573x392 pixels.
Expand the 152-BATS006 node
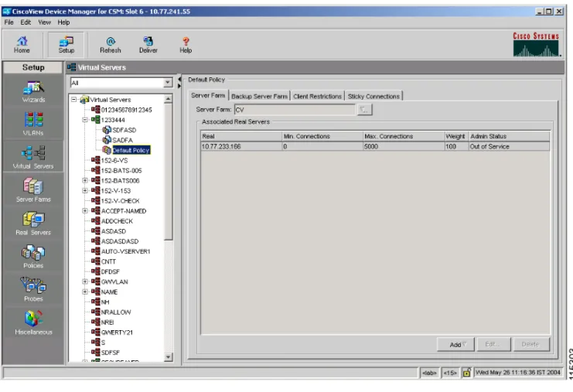85,180
